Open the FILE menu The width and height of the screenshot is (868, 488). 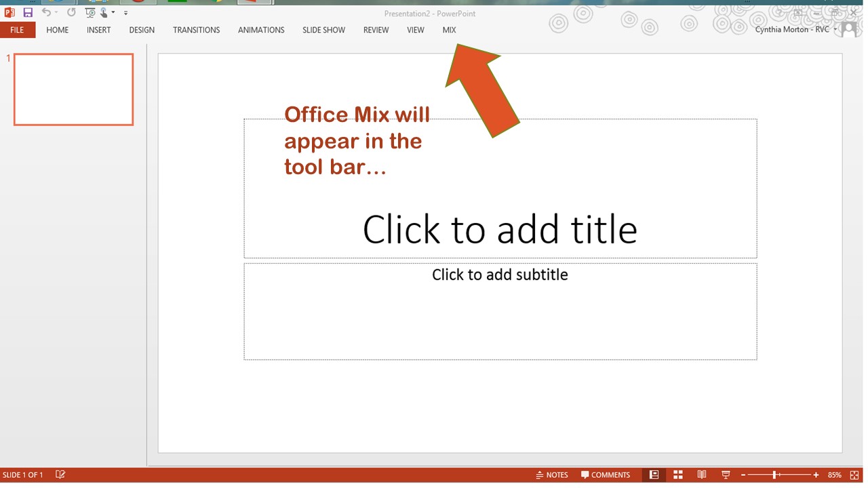17,30
